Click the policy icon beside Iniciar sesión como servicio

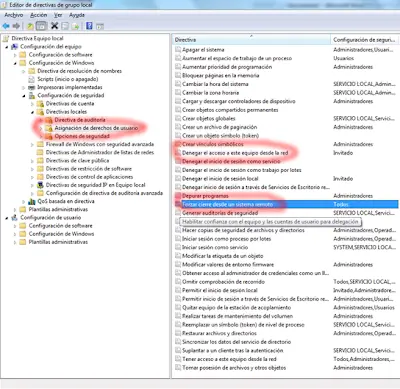tap(178, 247)
